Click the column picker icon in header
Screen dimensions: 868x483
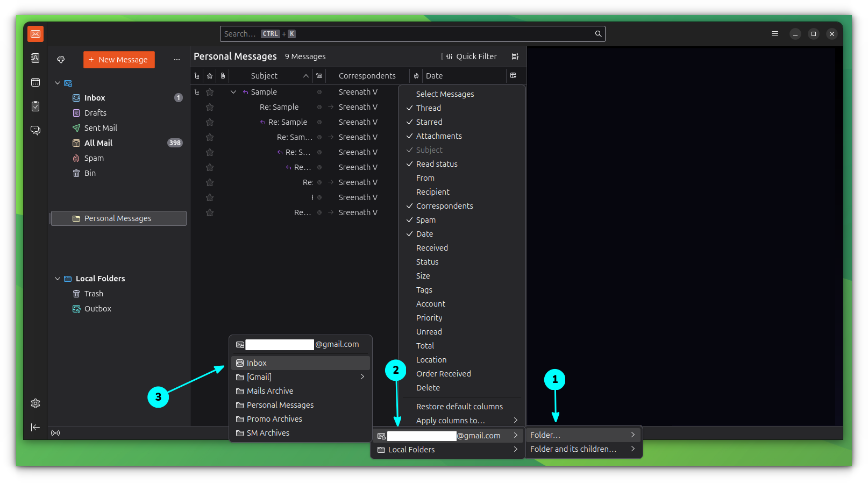click(x=513, y=76)
